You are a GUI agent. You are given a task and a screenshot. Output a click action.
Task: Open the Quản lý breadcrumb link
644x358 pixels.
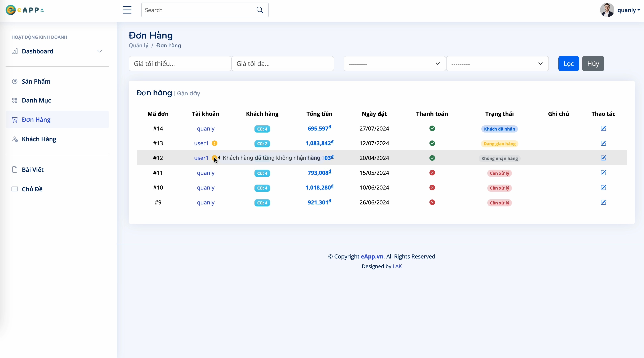coord(138,45)
